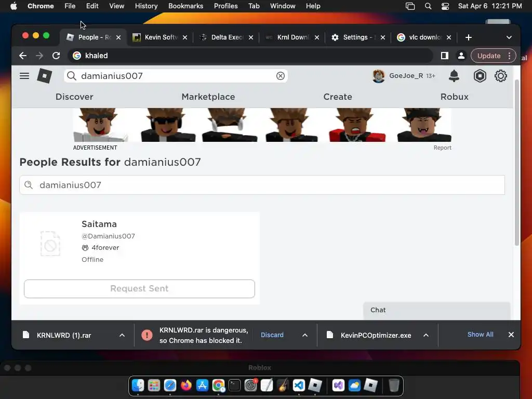Expand options for blocked KRNLWRD.rar download
This screenshot has height=399, width=532.
click(x=305, y=335)
